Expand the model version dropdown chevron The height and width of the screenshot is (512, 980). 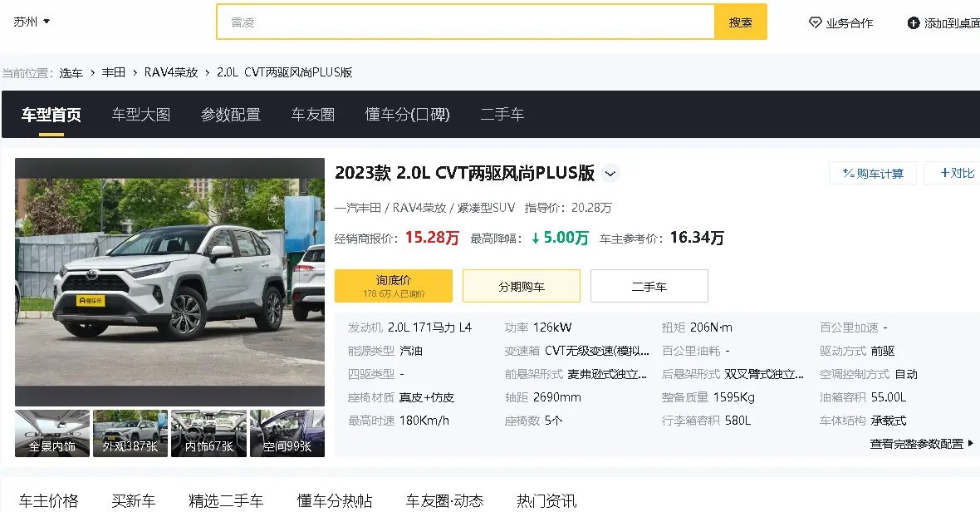click(x=610, y=173)
